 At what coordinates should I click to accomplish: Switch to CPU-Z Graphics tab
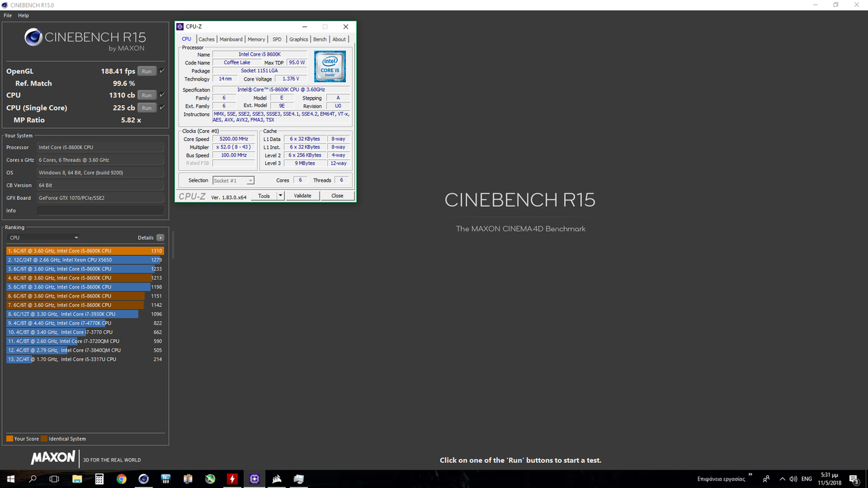pyautogui.click(x=298, y=39)
